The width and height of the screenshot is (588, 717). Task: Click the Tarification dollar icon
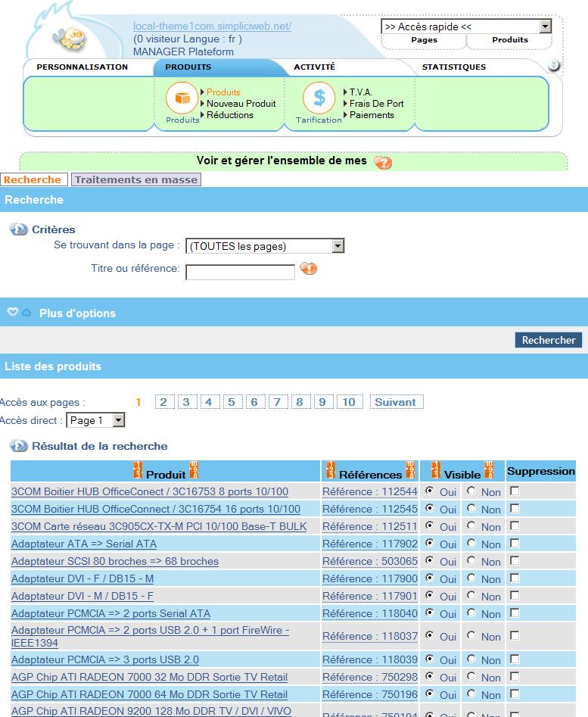point(319,98)
